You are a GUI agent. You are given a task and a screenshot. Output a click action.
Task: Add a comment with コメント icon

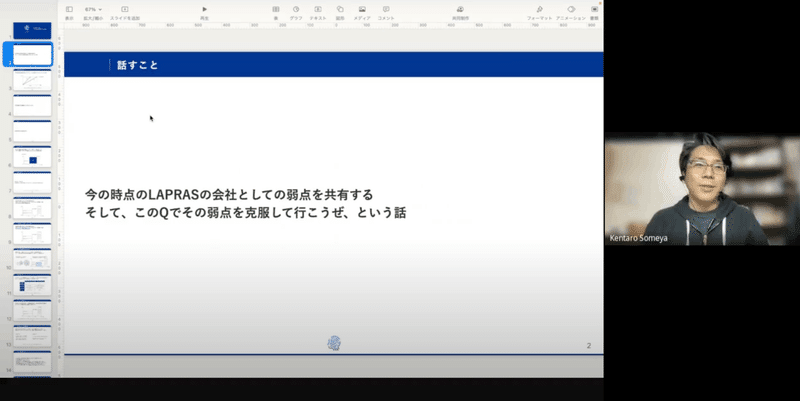(x=386, y=9)
